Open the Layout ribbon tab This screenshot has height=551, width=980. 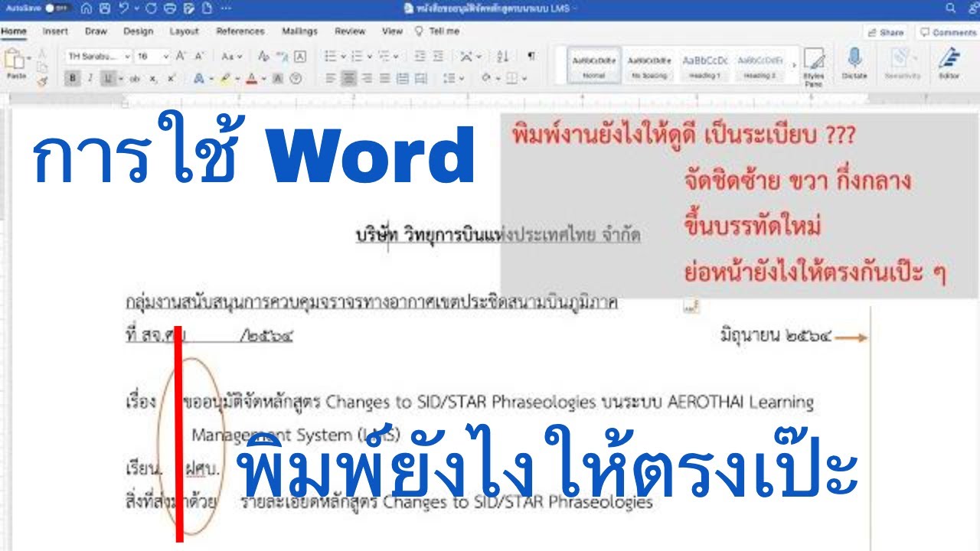coord(184,31)
